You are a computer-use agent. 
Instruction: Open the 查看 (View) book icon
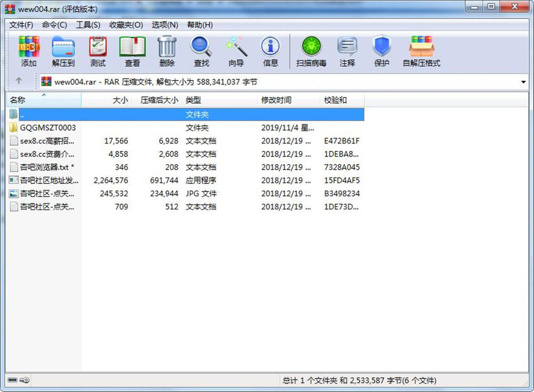(x=132, y=46)
